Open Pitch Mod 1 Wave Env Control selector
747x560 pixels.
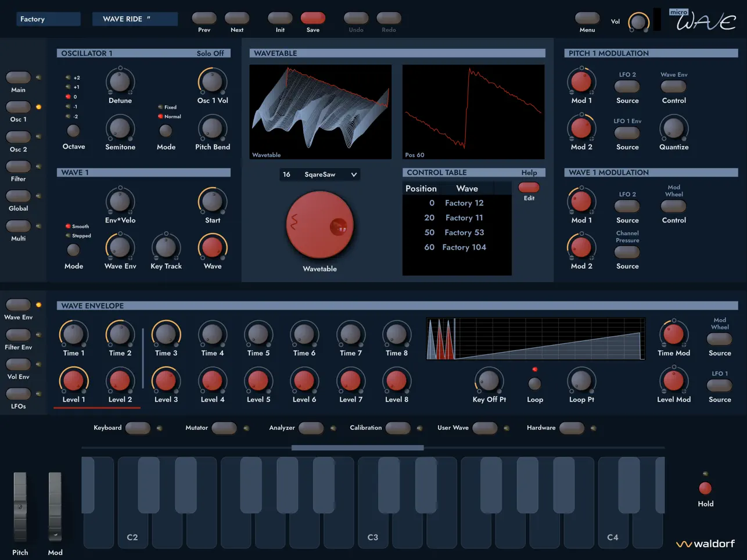pyautogui.click(x=674, y=87)
